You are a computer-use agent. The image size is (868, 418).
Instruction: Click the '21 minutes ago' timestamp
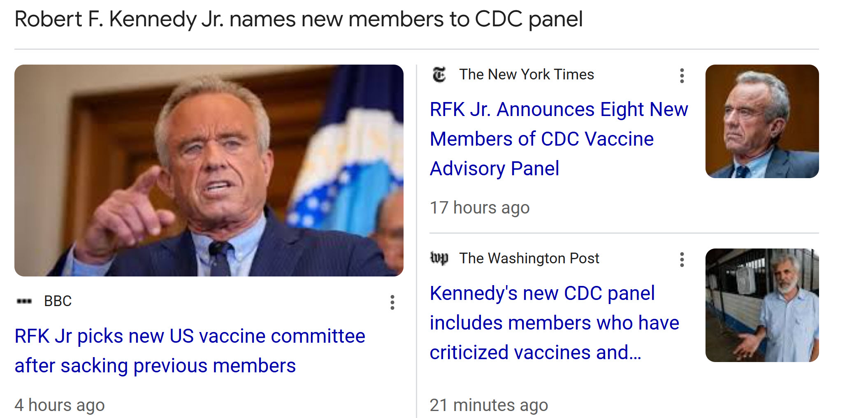pos(489,405)
